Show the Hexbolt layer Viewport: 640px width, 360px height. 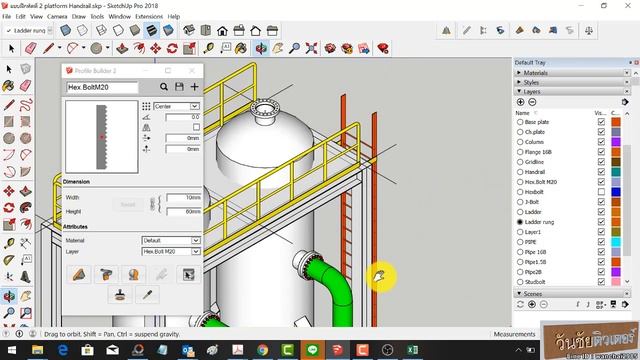(x=601, y=192)
